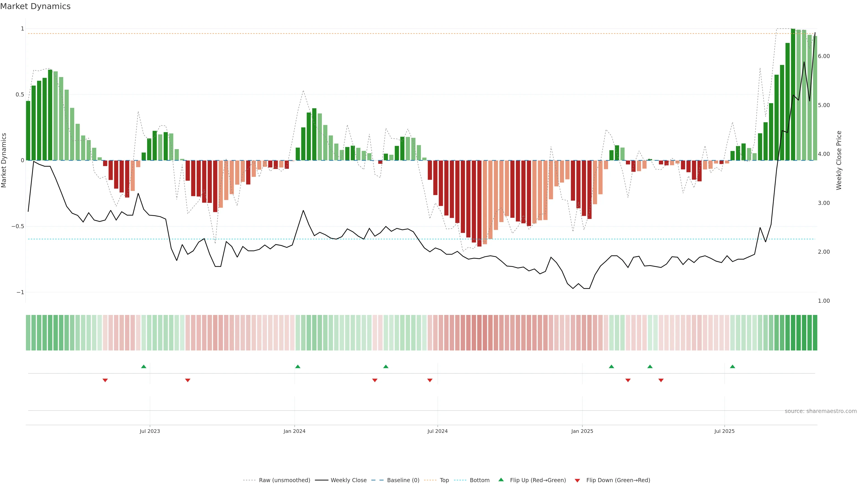Click the Weekly Close Price axis title

click(x=839, y=160)
